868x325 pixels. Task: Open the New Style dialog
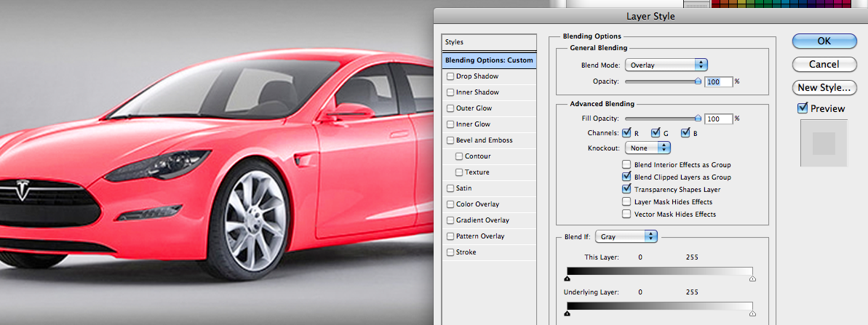824,87
